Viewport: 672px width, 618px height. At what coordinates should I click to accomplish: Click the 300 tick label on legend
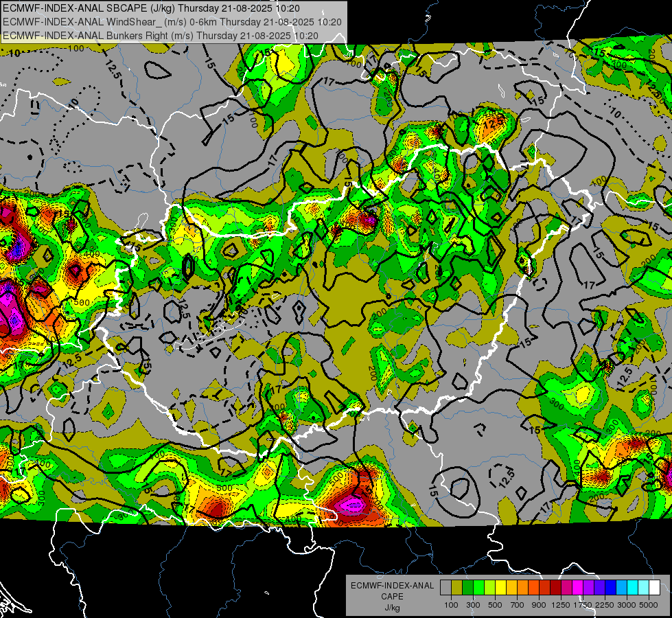click(473, 605)
